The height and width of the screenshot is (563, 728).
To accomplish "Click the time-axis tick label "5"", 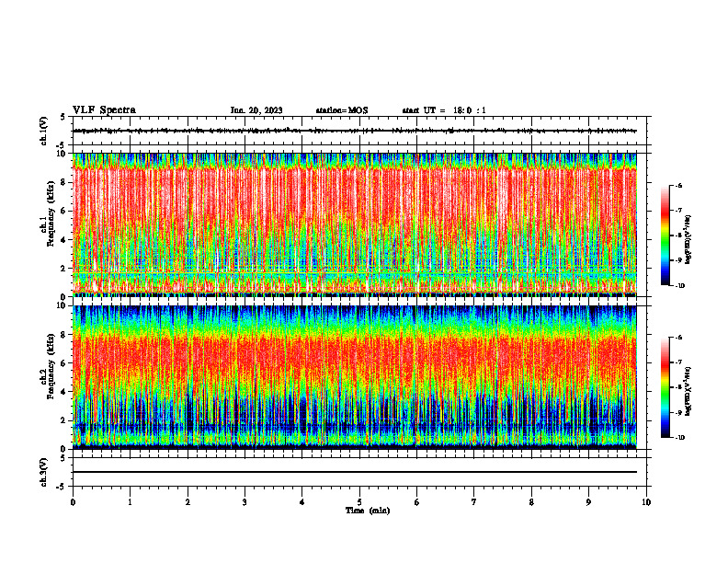I will click(x=359, y=502).
